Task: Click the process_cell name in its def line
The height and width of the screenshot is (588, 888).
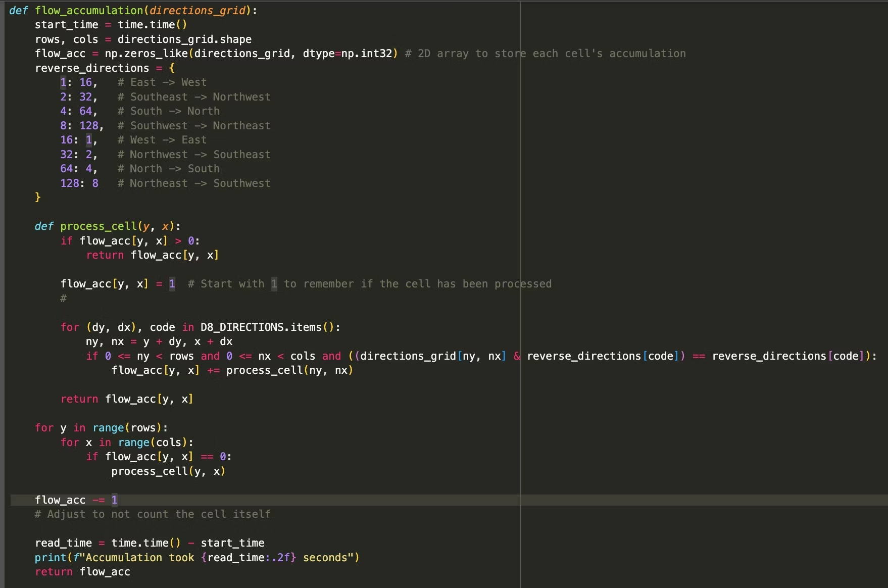Action: tap(98, 226)
